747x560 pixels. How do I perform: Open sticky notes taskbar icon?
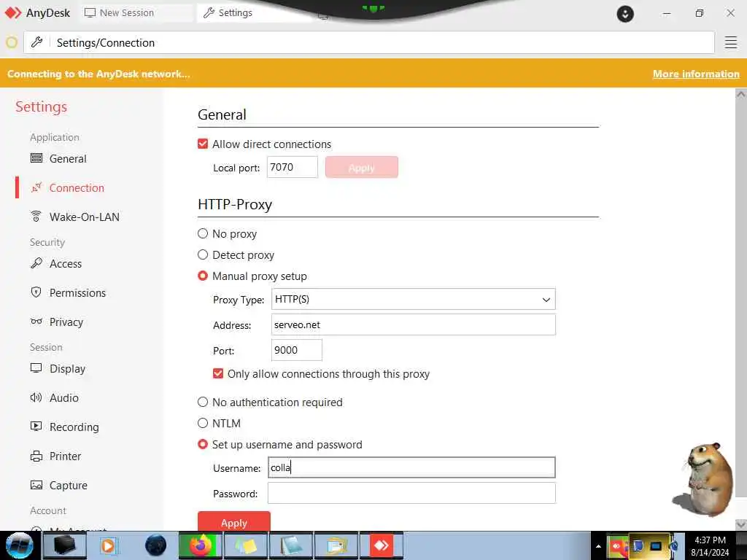coord(245,545)
